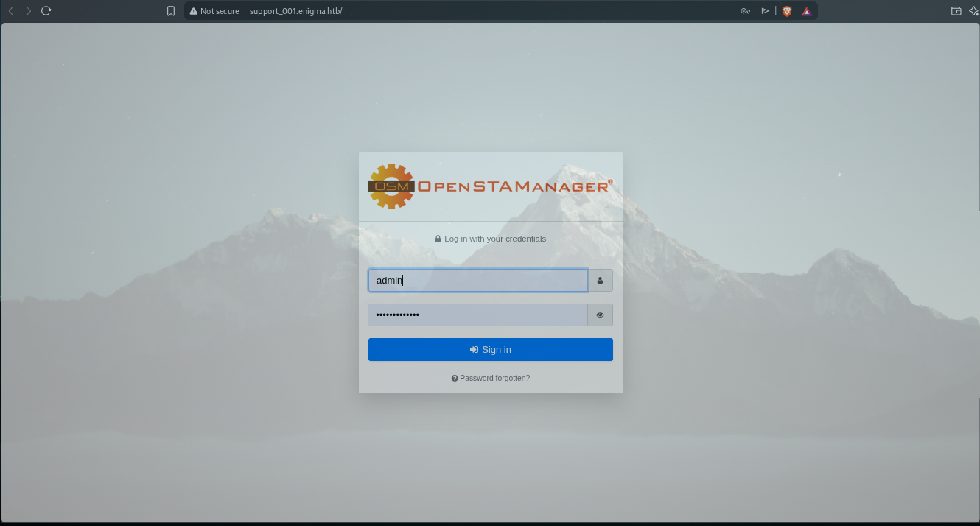The width and height of the screenshot is (980, 526).
Task: Click the 'Log in with your credentials' text
Action: pyautogui.click(x=495, y=239)
